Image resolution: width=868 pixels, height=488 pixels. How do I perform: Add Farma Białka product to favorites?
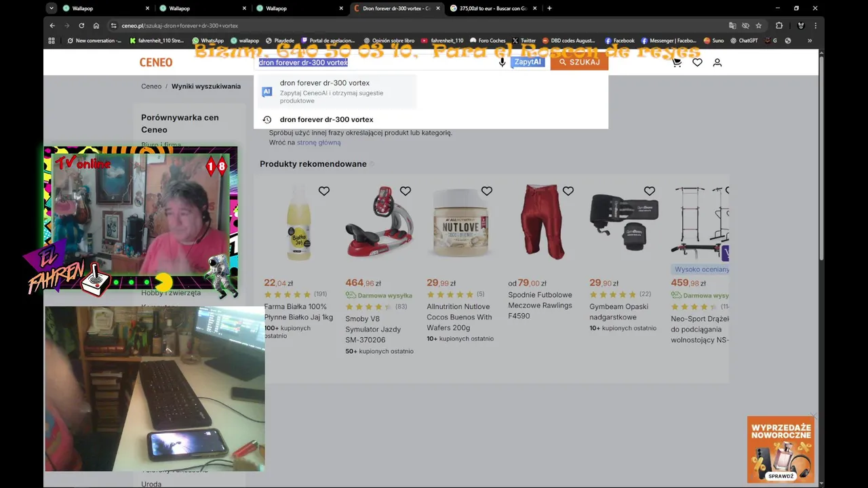[324, 191]
